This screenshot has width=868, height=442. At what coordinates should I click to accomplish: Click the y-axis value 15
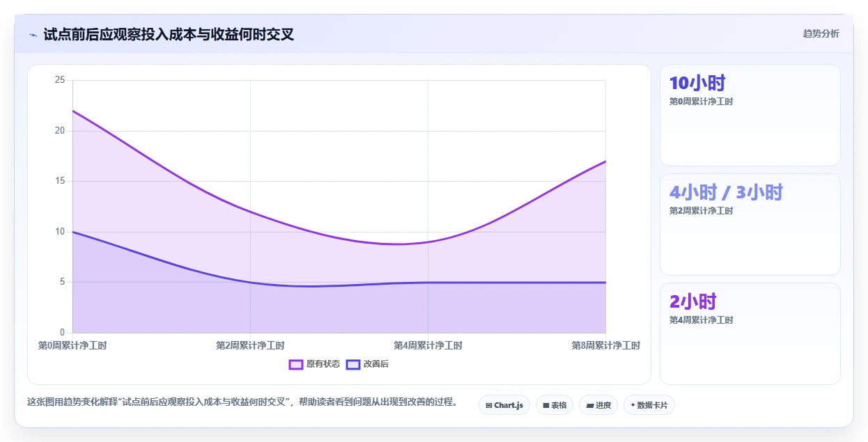[x=60, y=181]
